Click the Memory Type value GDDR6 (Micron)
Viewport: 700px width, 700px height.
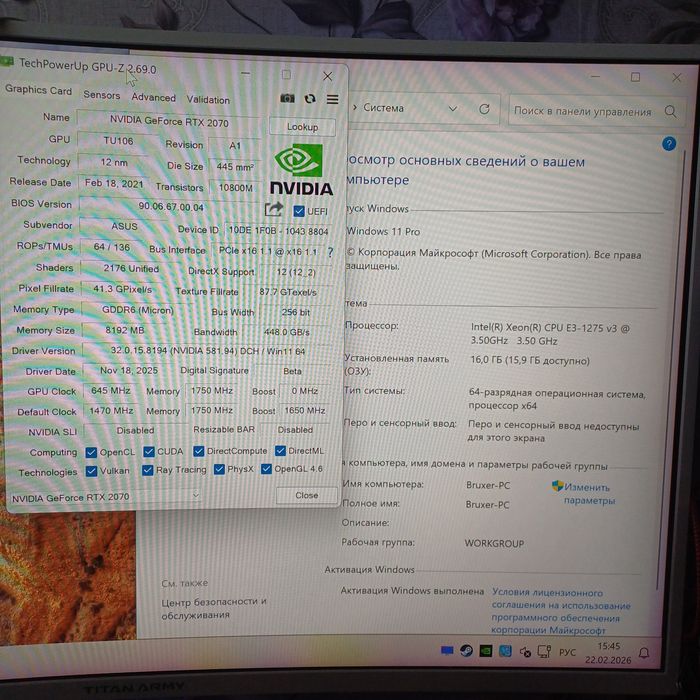[138, 309]
